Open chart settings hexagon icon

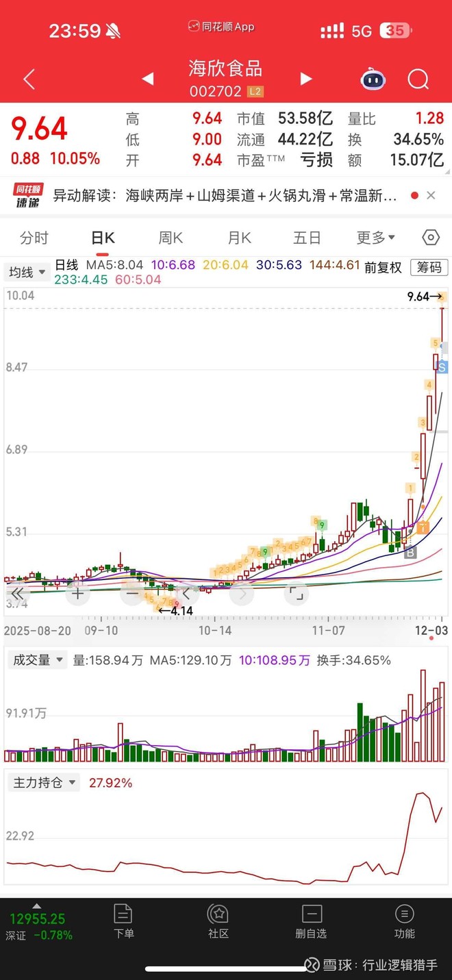(x=431, y=238)
